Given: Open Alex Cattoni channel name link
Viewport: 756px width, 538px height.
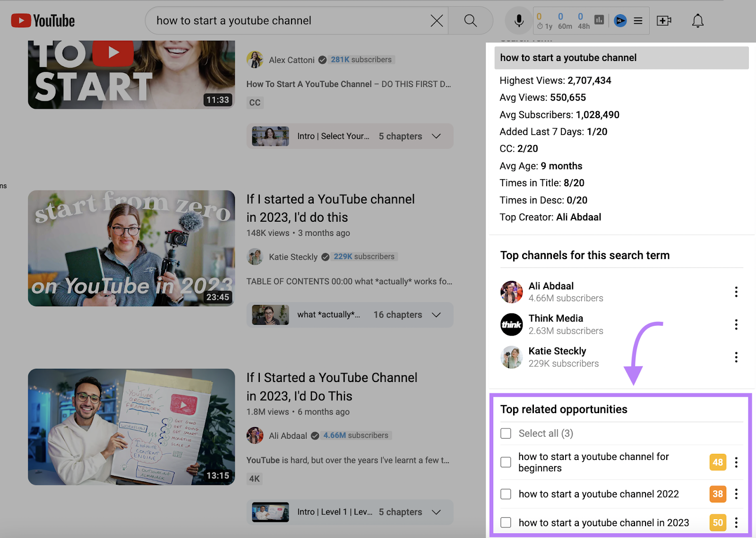Looking at the screenshot, I should pos(292,60).
